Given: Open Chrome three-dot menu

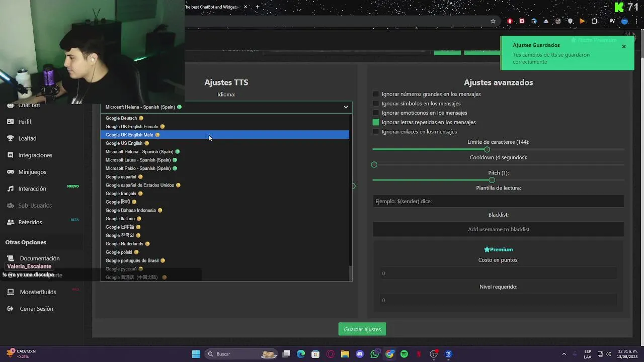Looking at the screenshot, I should pos(637,21).
